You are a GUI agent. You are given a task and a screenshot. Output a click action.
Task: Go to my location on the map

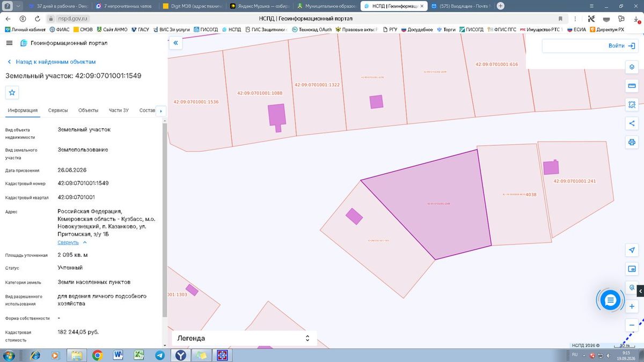point(632,250)
